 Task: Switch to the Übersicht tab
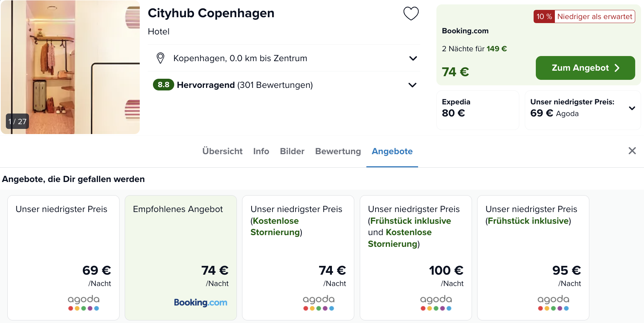[222, 151]
